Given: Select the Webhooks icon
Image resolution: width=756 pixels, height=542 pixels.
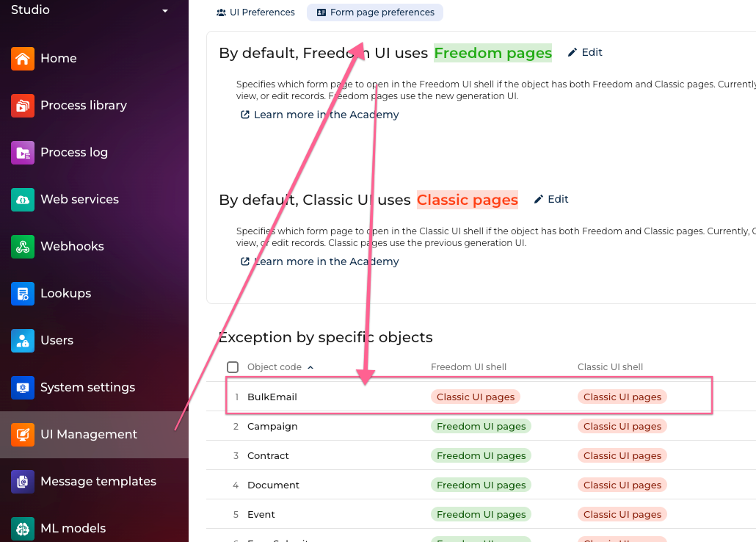Looking at the screenshot, I should pyautogui.click(x=23, y=247).
